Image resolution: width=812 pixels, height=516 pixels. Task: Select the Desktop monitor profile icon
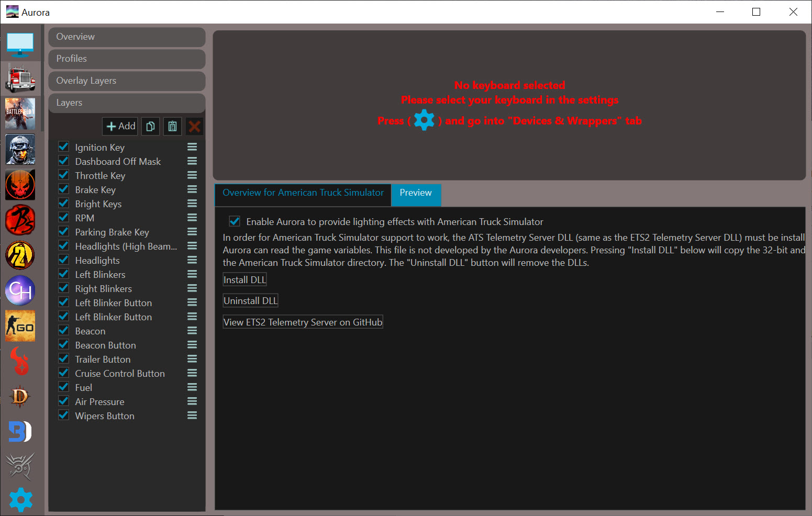(x=20, y=44)
